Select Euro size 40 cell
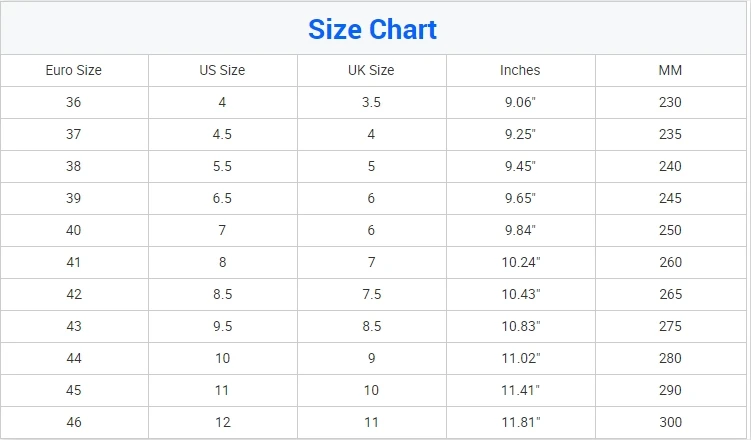Screen dimensions: 751x440 [x=74, y=230]
